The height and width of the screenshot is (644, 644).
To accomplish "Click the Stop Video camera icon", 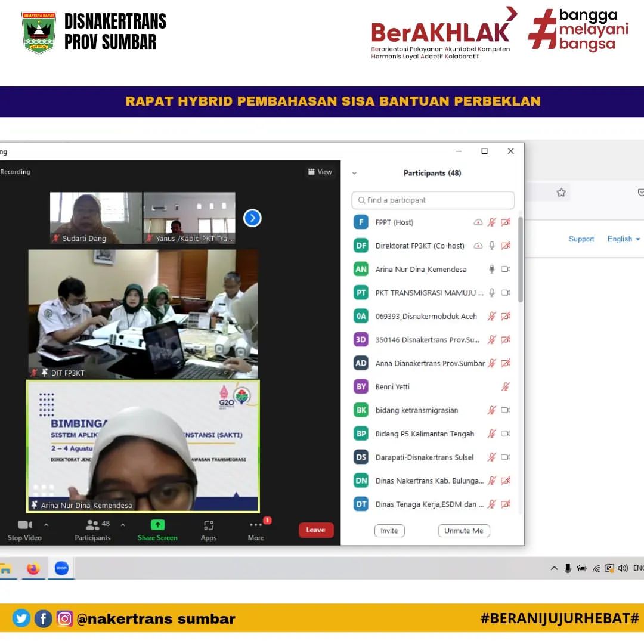I will click(24, 525).
